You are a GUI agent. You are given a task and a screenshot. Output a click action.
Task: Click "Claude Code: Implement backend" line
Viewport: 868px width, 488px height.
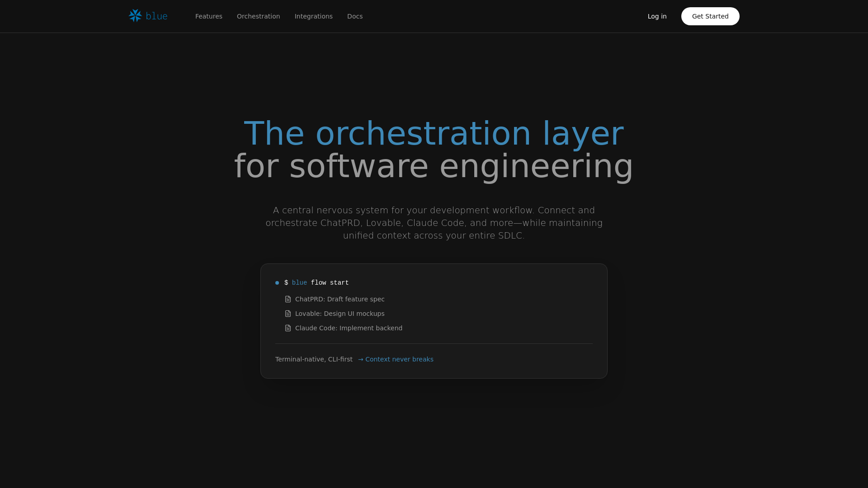click(x=349, y=328)
